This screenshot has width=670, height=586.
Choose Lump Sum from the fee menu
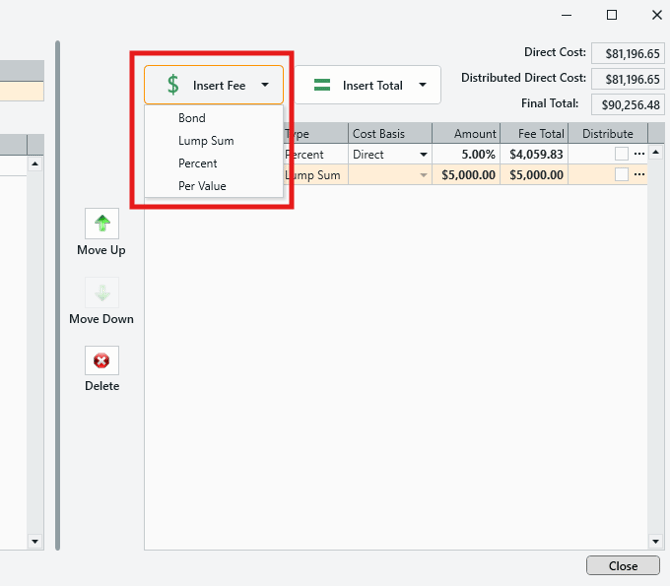click(206, 141)
